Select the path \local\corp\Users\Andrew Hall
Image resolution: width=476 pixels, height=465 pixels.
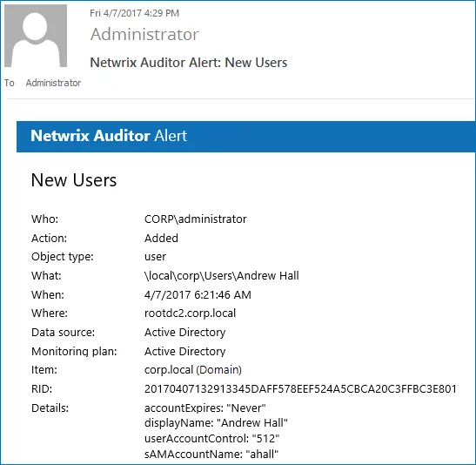[x=222, y=276]
